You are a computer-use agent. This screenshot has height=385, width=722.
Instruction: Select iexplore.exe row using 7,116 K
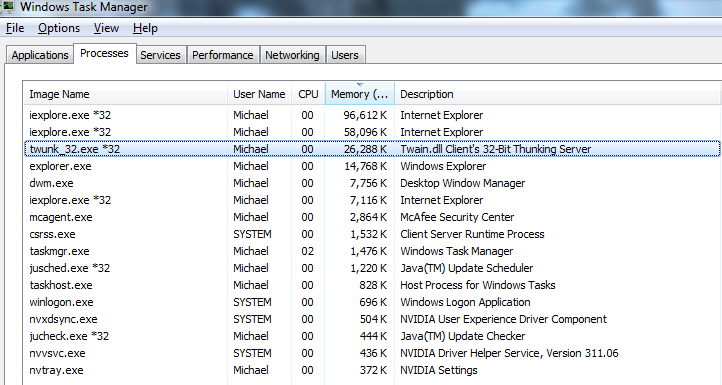click(x=372, y=200)
